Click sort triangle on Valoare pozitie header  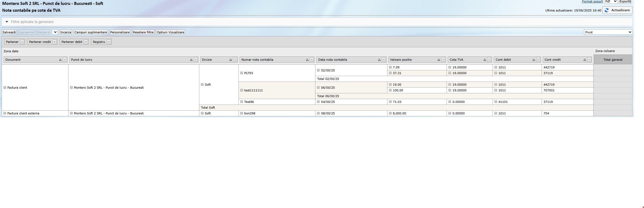(439, 60)
